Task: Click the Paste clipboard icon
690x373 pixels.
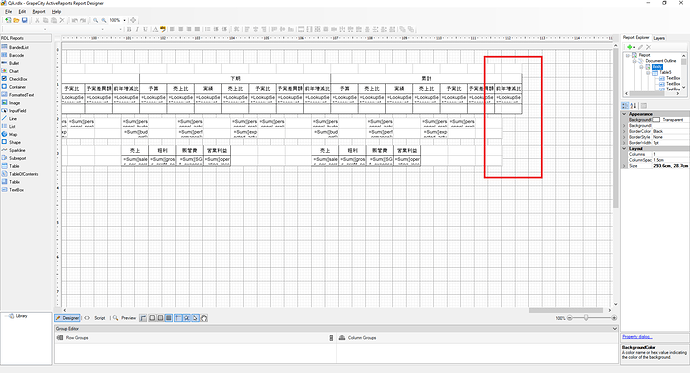Action: [54, 20]
